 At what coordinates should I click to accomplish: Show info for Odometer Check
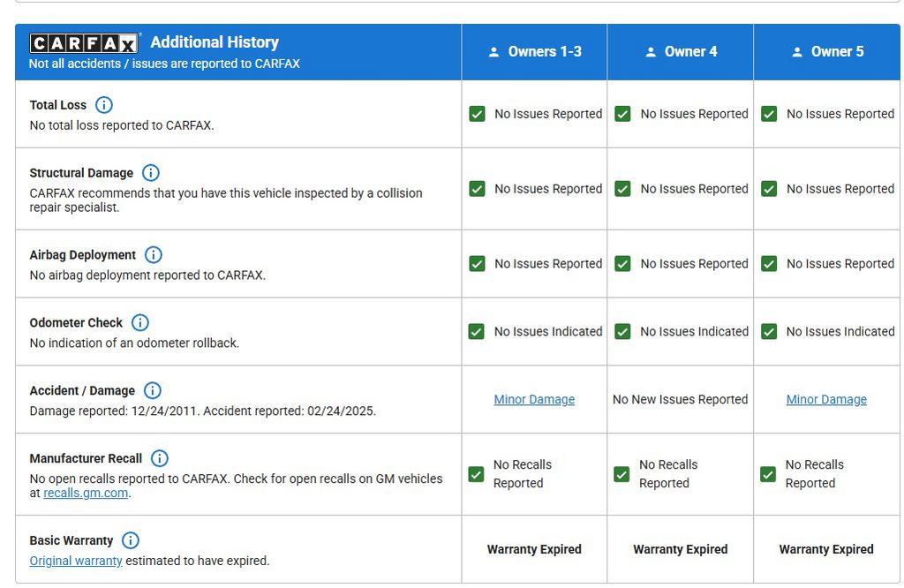tap(139, 323)
